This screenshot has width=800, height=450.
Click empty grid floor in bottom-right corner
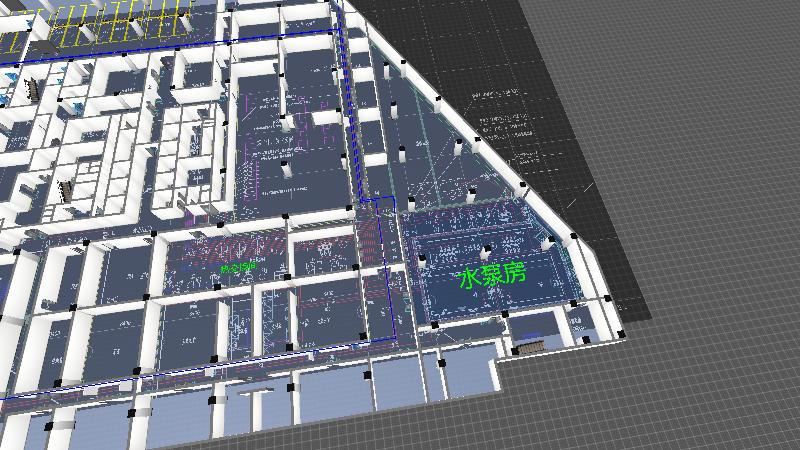[720, 400]
